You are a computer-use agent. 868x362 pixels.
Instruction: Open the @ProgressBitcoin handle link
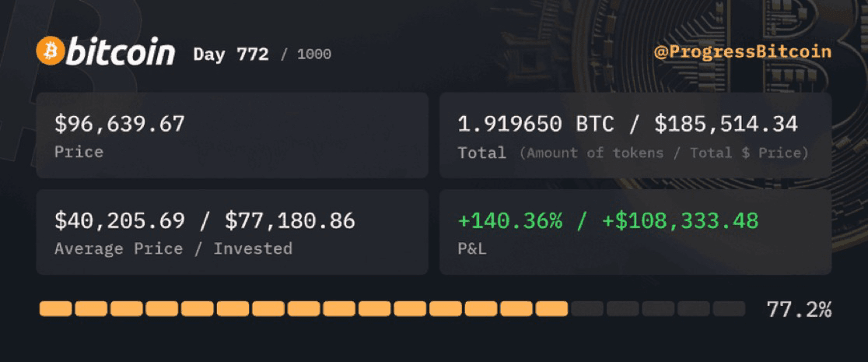pyautogui.click(x=742, y=52)
